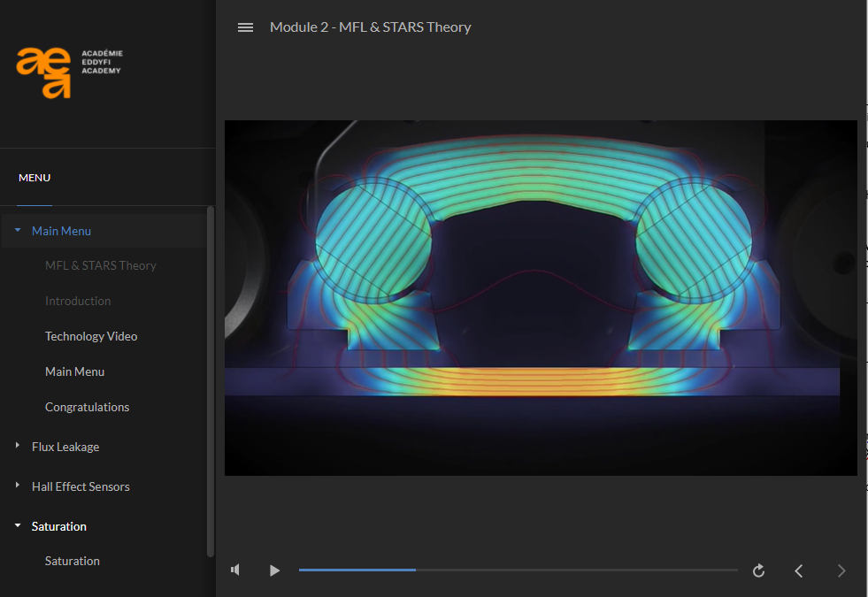Select the Saturation section heading
The width and height of the screenshot is (868, 597).
point(59,527)
